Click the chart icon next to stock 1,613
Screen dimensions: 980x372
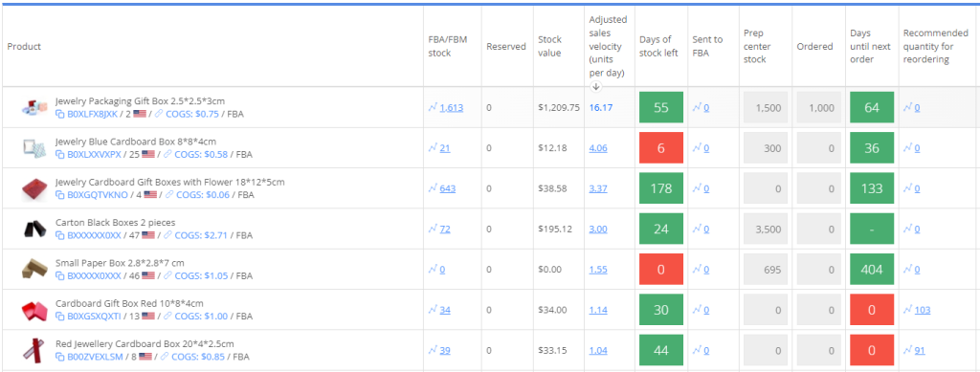pos(433,107)
